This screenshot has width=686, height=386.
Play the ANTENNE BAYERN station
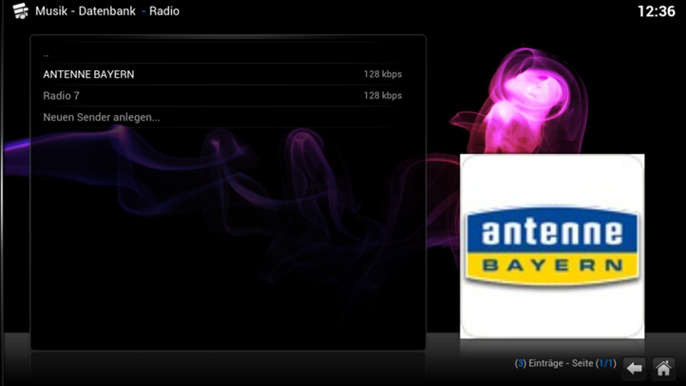pyautogui.click(x=222, y=74)
